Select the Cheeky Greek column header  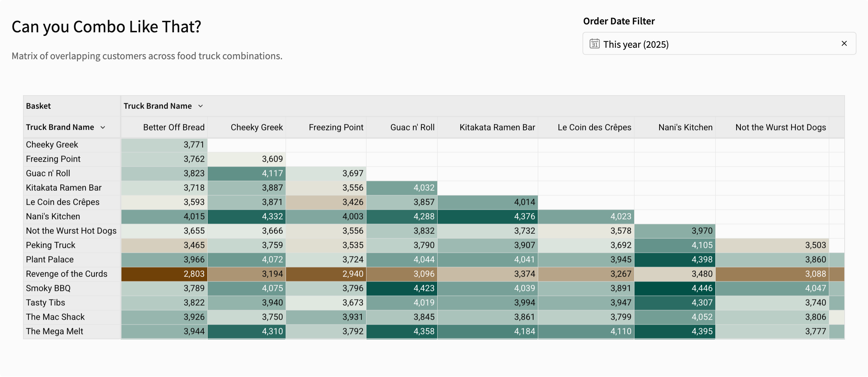(x=257, y=127)
